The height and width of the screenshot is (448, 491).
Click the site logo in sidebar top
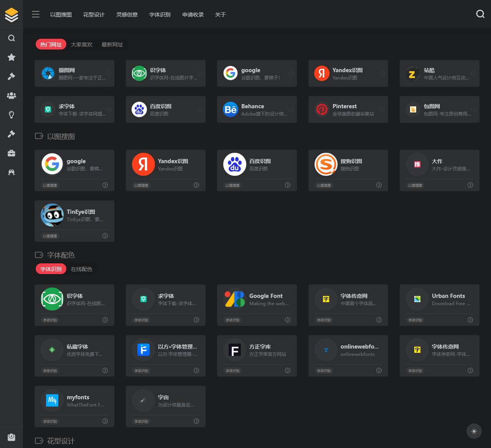point(12,15)
